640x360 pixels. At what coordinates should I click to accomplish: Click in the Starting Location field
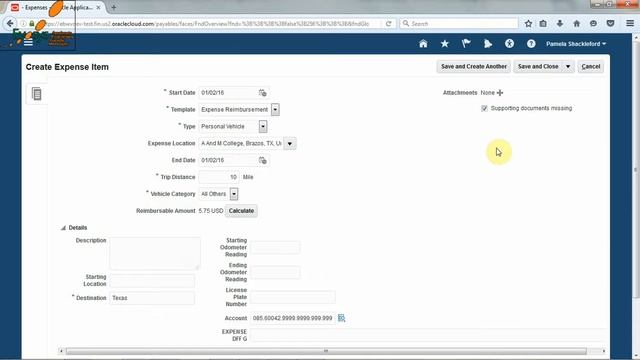coord(152,280)
